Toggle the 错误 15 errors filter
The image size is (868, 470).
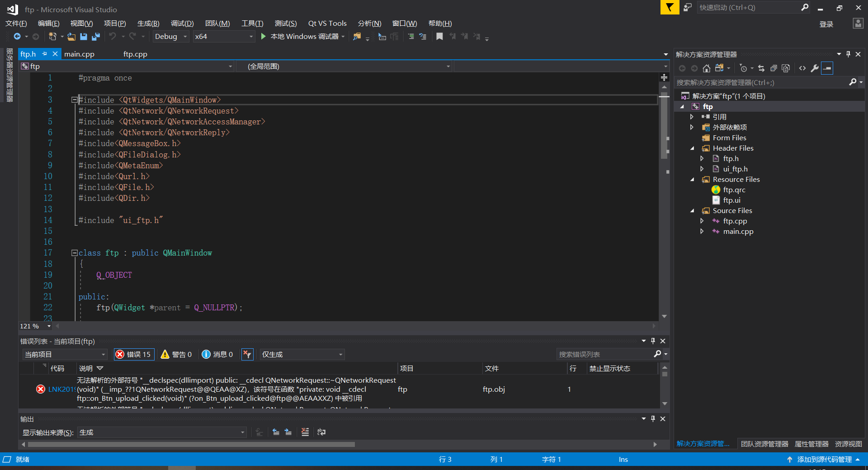pyautogui.click(x=134, y=354)
